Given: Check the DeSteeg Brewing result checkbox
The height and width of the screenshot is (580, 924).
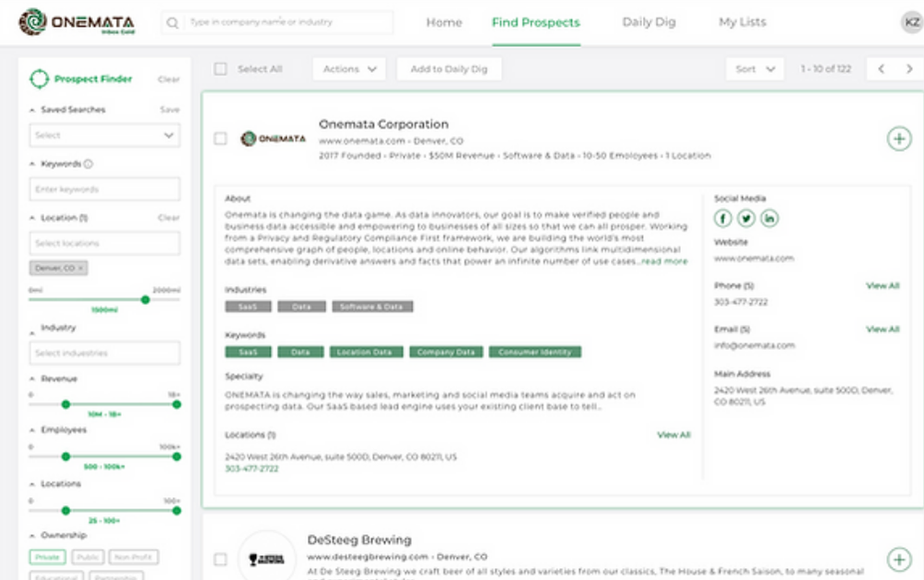Looking at the screenshot, I should pyautogui.click(x=221, y=559).
